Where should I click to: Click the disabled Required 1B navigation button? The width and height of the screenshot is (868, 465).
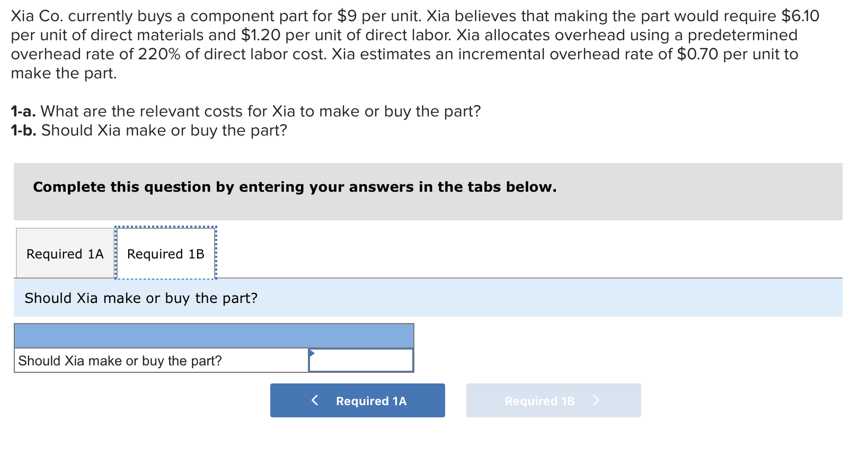[553, 400]
